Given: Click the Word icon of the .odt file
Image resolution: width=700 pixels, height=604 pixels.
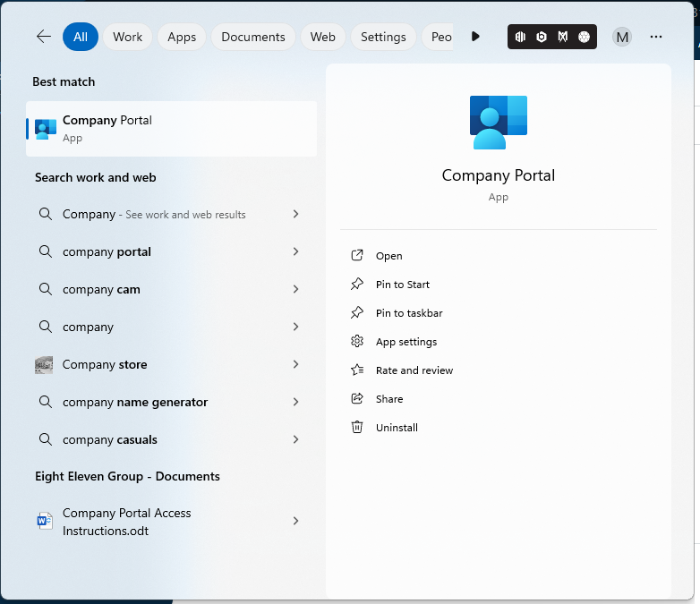Looking at the screenshot, I should pos(45,521).
